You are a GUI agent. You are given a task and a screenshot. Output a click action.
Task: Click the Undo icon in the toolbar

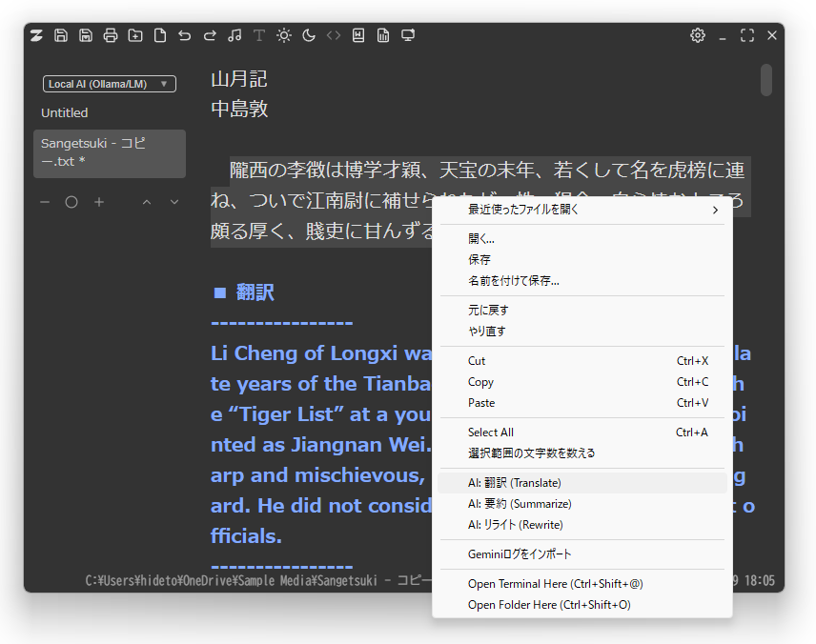[184, 35]
